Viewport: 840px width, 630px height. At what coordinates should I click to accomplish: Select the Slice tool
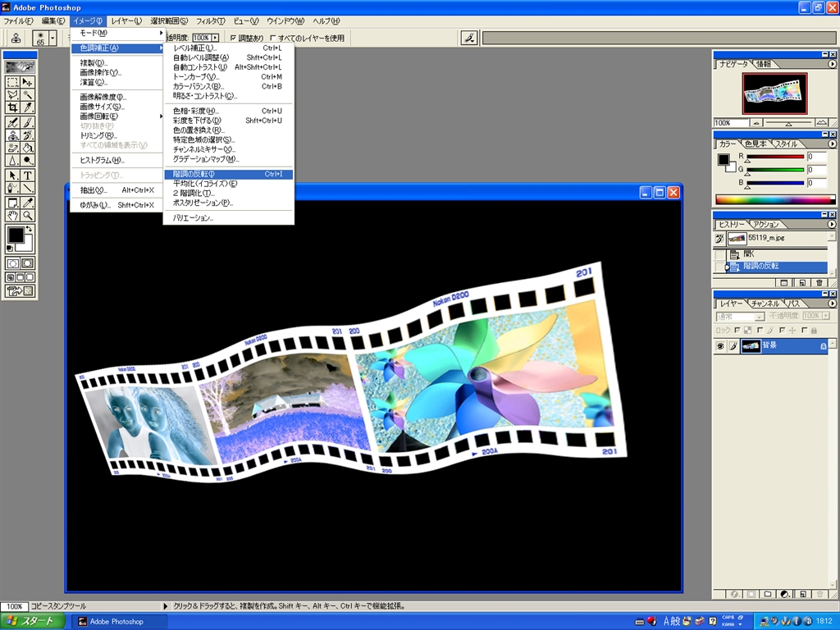tap(27, 107)
